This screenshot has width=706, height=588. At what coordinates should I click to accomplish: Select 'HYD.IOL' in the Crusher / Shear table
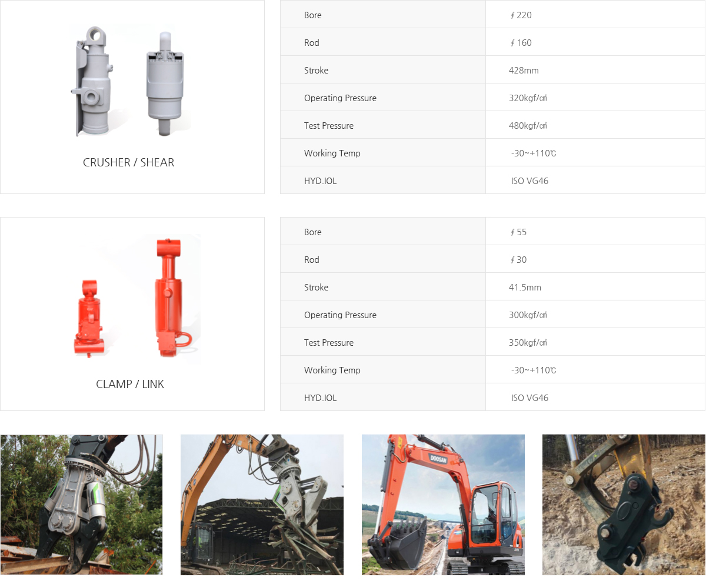(321, 181)
